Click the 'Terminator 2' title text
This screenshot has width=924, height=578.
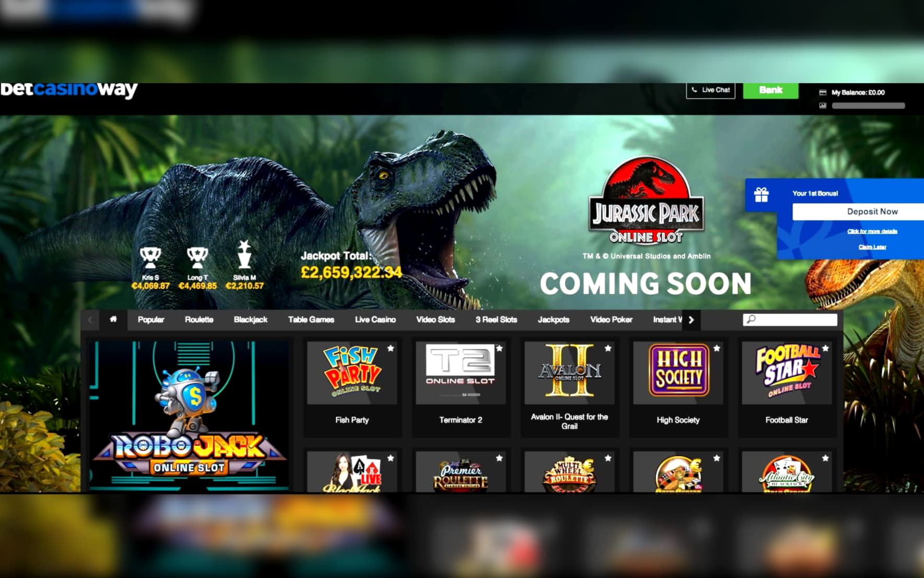tap(460, 420)
